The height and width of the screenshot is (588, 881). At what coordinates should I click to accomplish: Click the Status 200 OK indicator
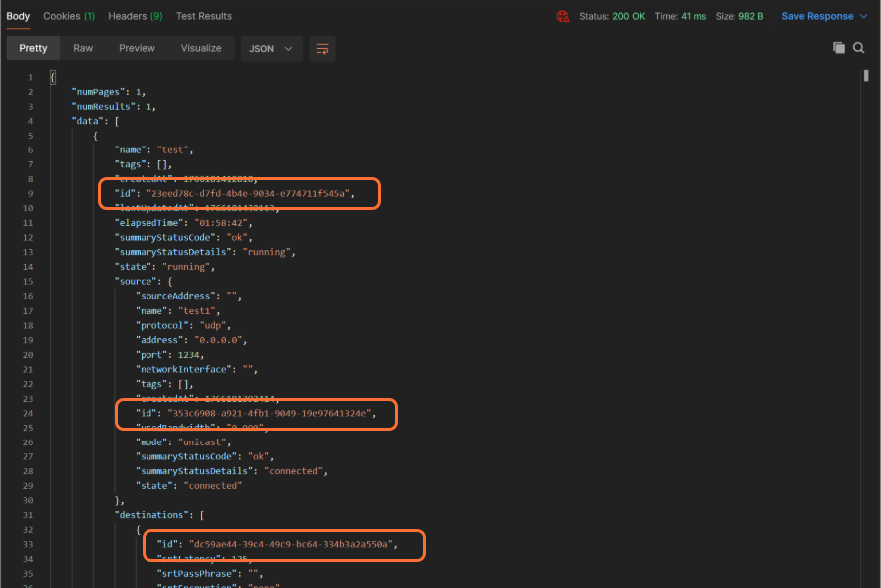click(x=612, y=16)
